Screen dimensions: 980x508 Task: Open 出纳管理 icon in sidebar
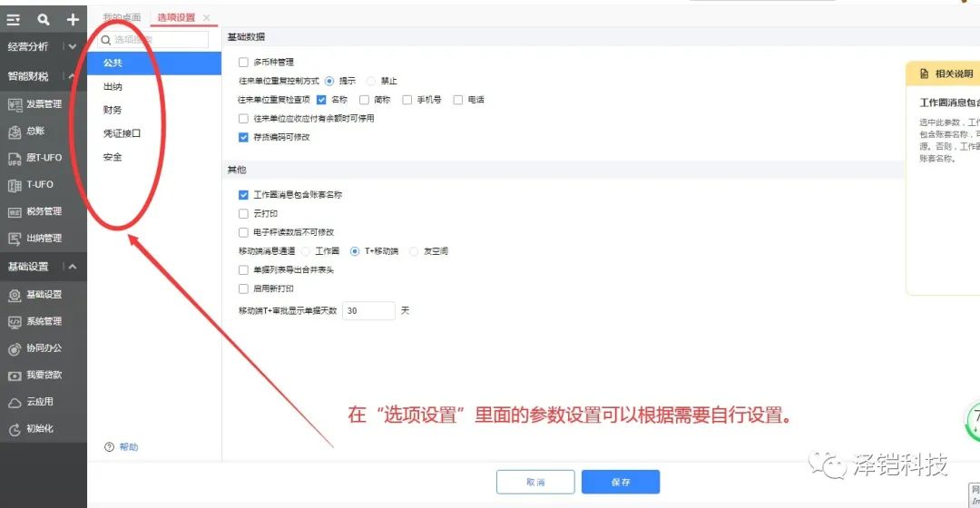15,239
